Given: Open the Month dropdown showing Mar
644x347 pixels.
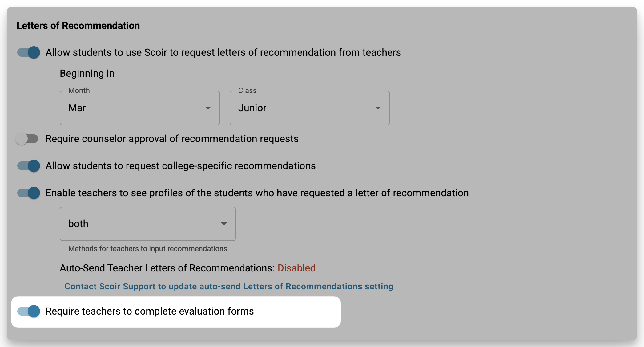Looking at the screenshot, I should (140, 108).
